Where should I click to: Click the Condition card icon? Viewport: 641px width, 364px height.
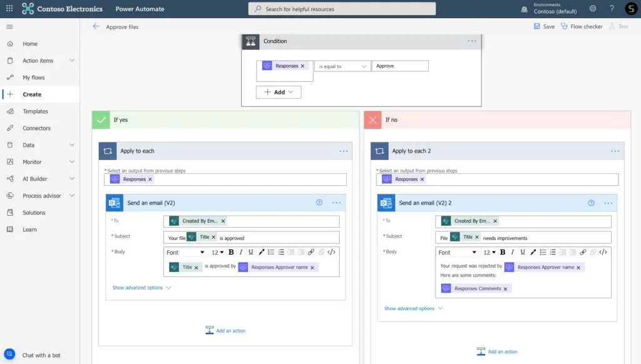pyautogui.click(x=250, y=41)
